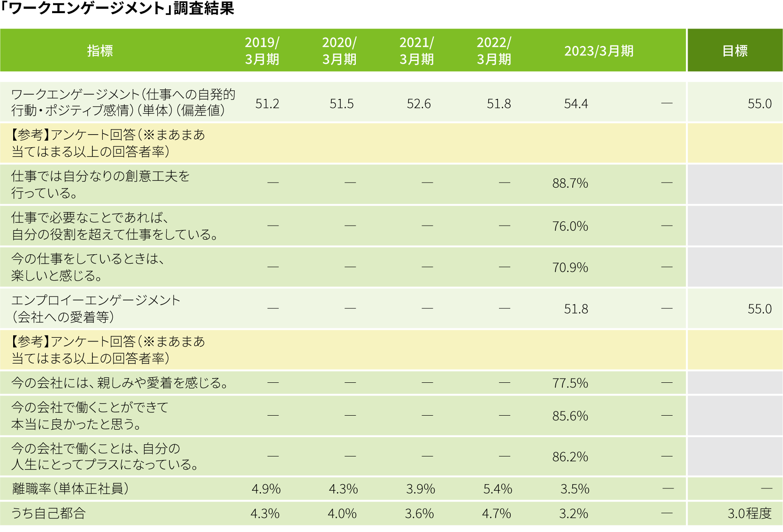This screenshot has height=532, width=783.
Task: Select the 2021/3月期 column header
Action: point(417,51)
